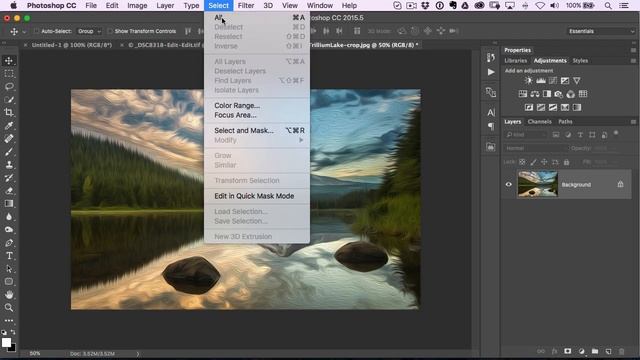The width and height of the screenshot is (640, 360).
Task: Select the Crop tool
Action: 9,113
